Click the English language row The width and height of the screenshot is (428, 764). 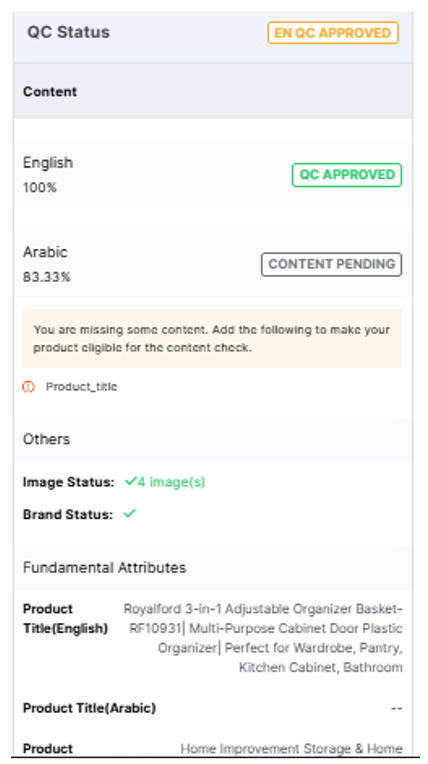(213, 175)
